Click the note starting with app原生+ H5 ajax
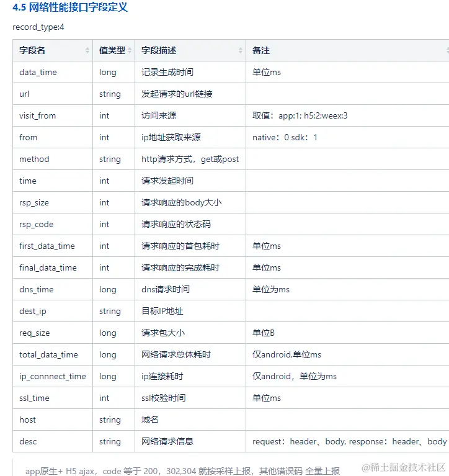Image resolution: width=449 pixels, height=476 pixels. [x=182, y=471]
